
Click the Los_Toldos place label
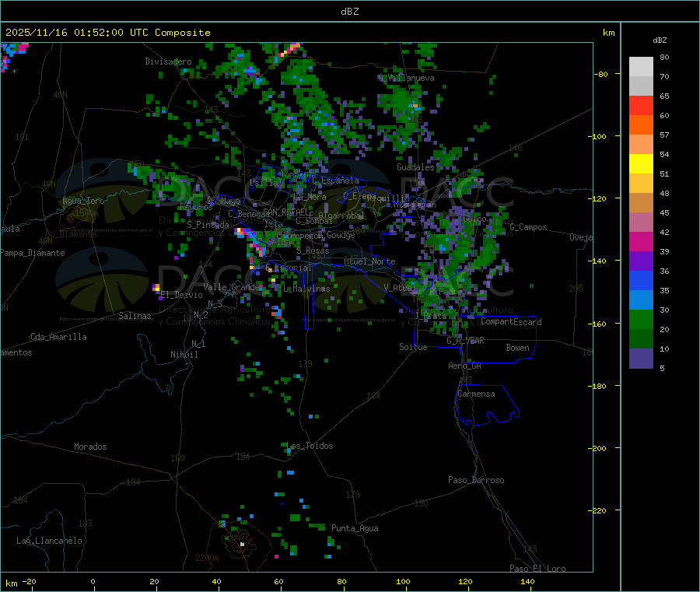310,446
